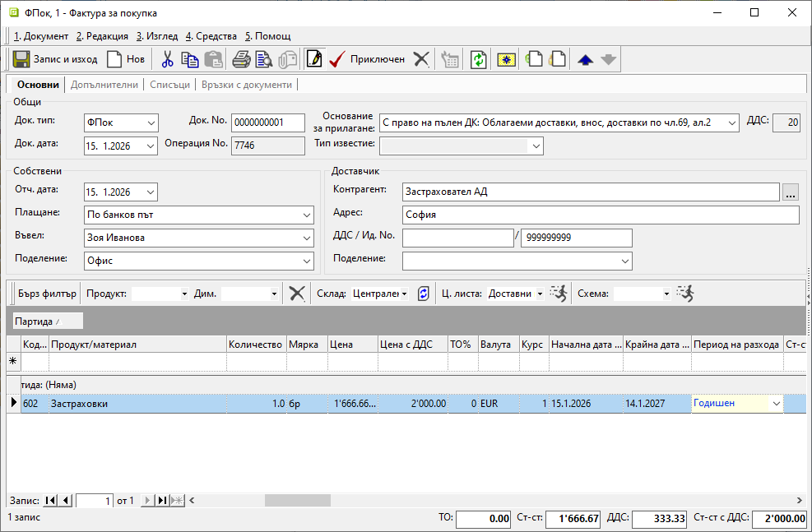Viewport: 812px width, 532px height.
Task: Click the cut (scissors) icon
Action: (167, 59)
